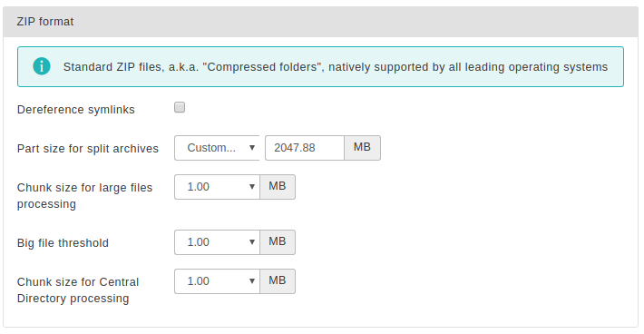Viewport: 644px width, 334px height.
Task: Click the Standard ZIP files info message
Action: [335, 67]
